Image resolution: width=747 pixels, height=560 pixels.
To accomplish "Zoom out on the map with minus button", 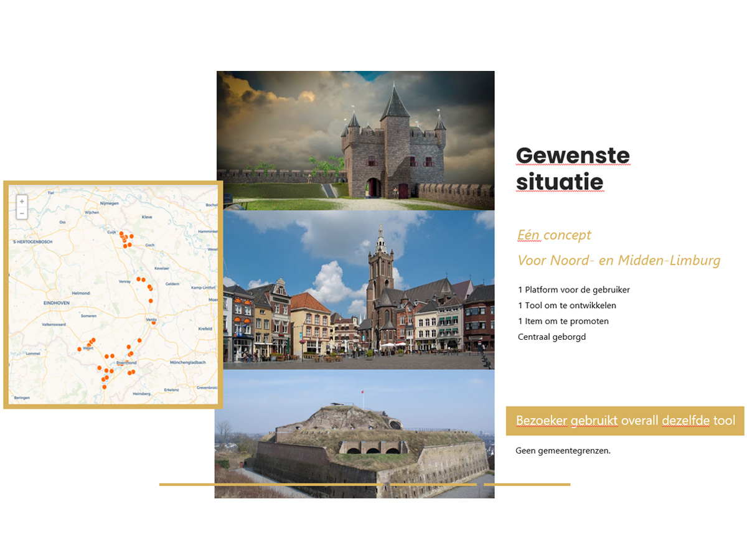I will (22, 213).
